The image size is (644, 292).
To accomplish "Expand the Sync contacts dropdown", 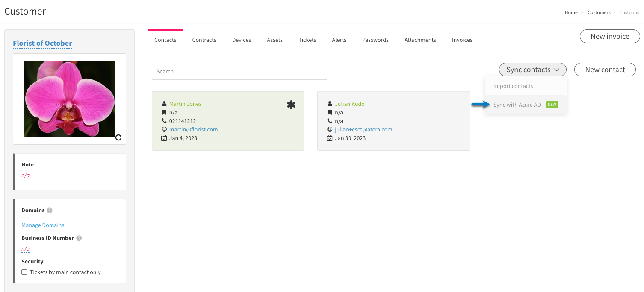I will (533, 70).
